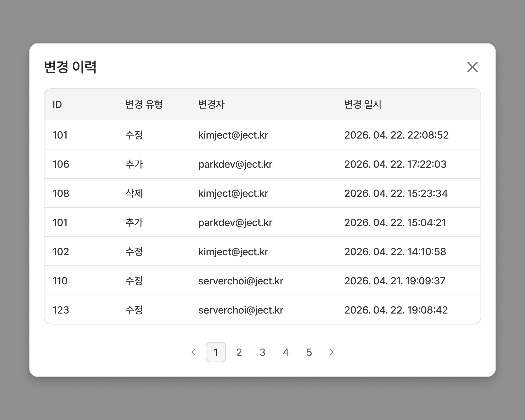
Task: Click 삭제 change type cell
Action: click(134, 193)
